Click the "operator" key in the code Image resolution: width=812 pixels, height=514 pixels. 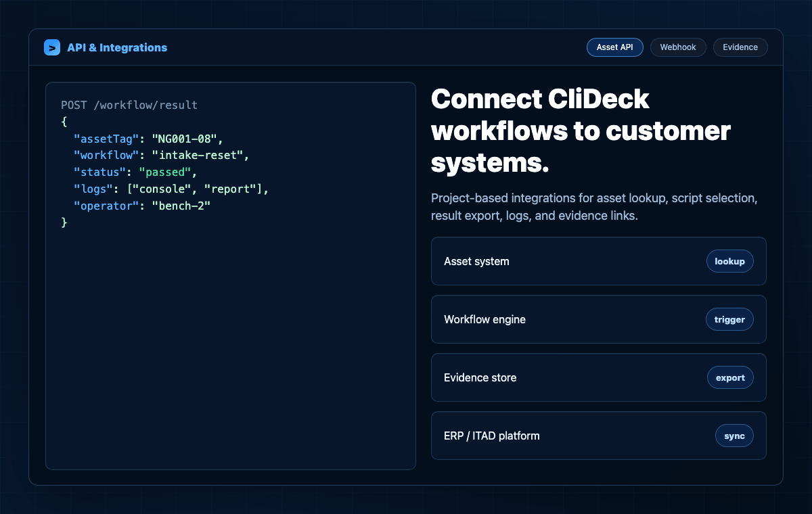point(106,206)
